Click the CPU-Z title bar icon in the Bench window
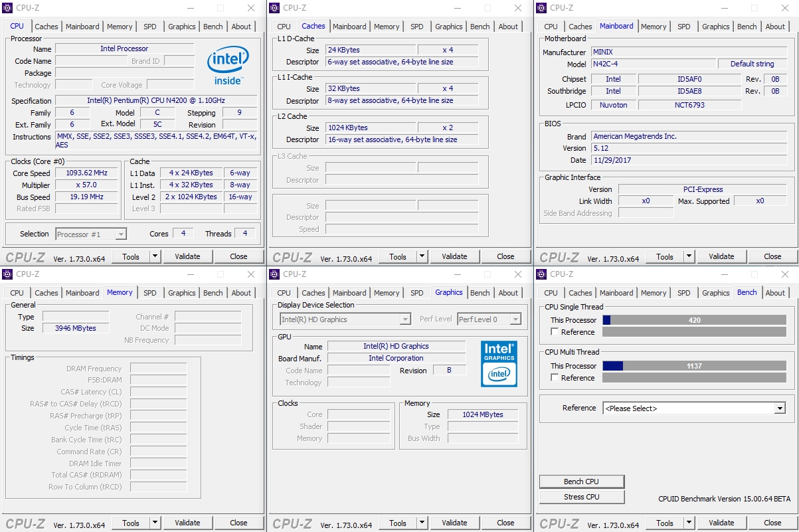This screenshot has width=799, height=532. 541,274
